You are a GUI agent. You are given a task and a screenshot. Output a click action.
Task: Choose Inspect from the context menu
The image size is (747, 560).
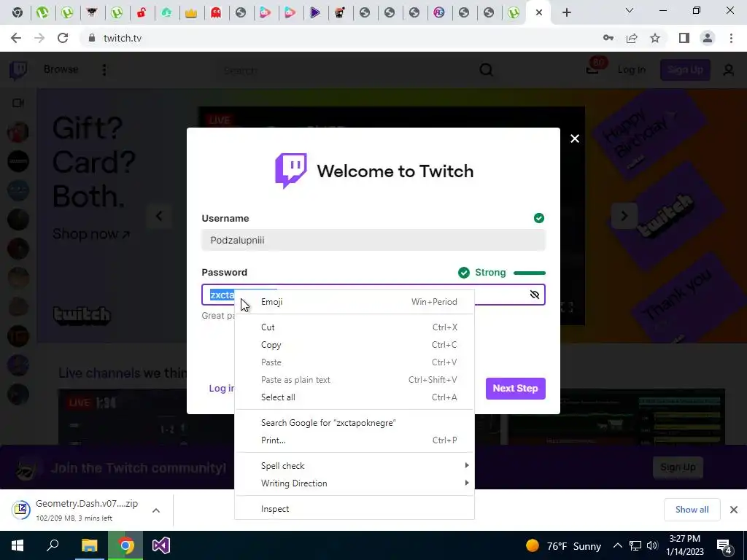point(355,508)
